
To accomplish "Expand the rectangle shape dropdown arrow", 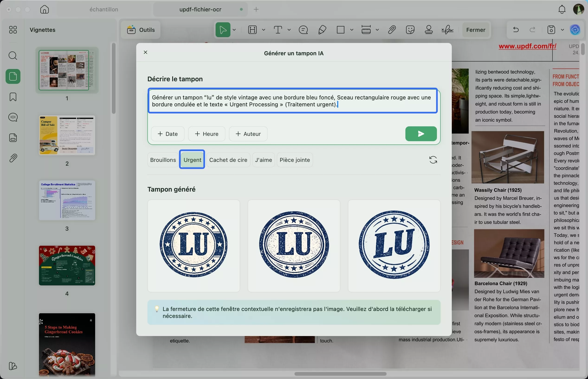I will click(x=352, y=30).
